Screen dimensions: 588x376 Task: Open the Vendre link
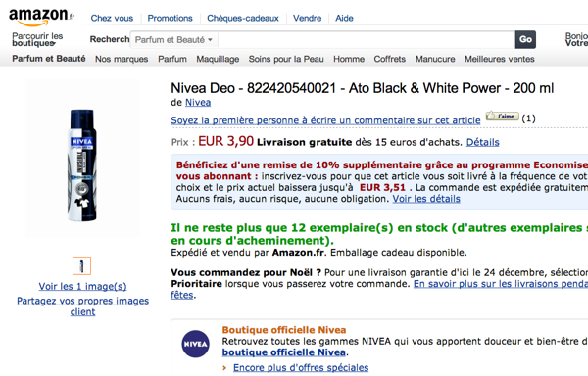[x=307, y=18]
